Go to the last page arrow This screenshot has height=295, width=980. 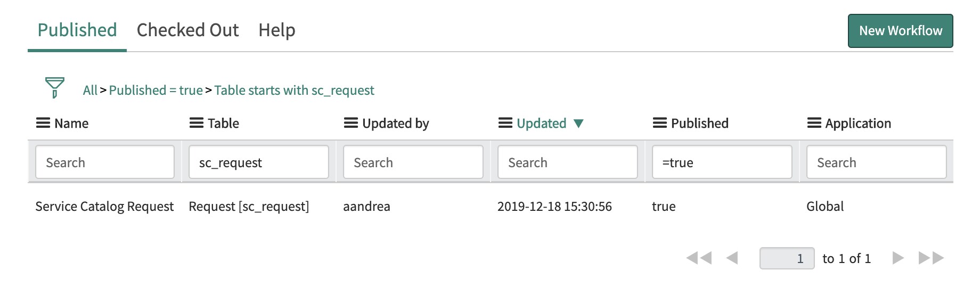[x=932, y=258]
